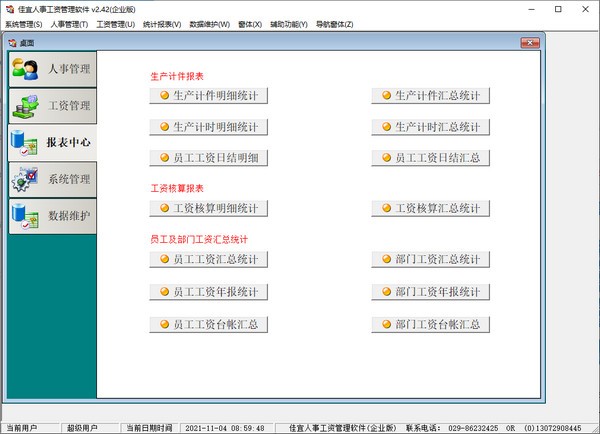Open 生产计件汇总统计 report
The height and width of the screenshot is (434, 600).
click(x=430, y=97)
